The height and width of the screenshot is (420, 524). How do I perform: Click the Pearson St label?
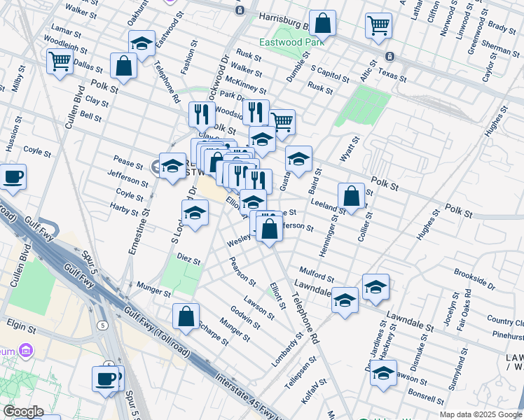point(242,272)
